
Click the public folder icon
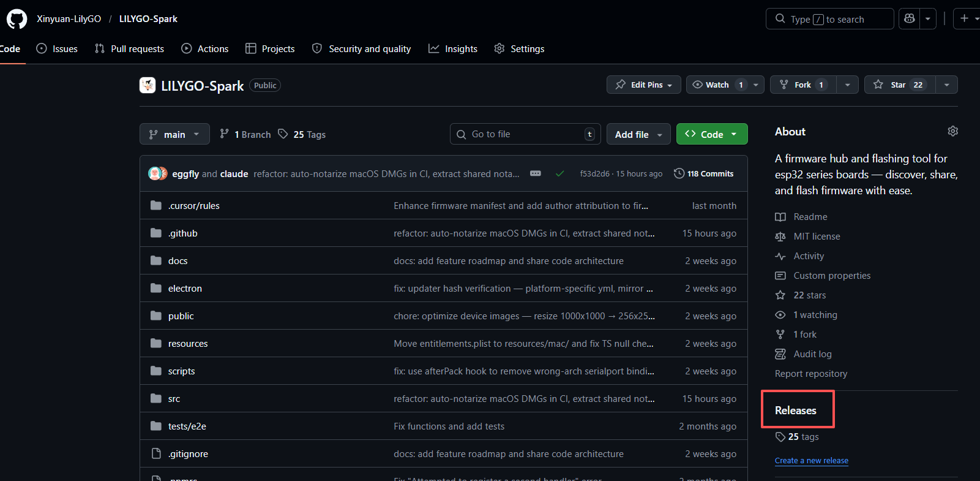(156, 316)
